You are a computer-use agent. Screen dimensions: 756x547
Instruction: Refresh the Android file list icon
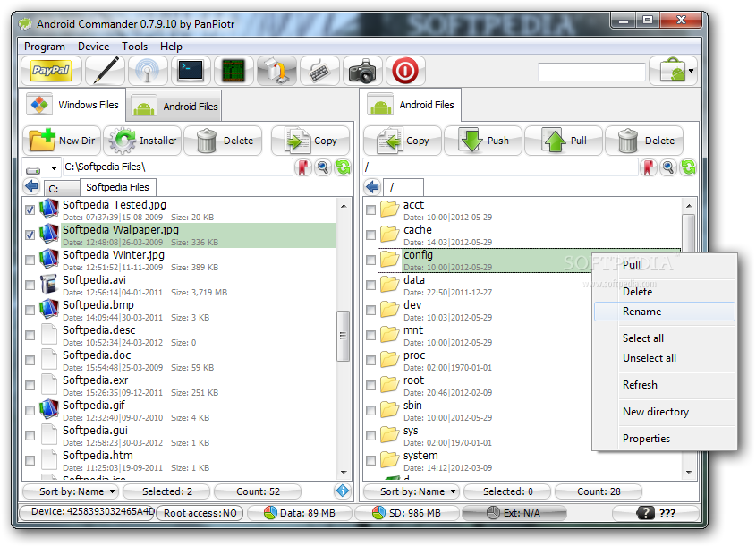point(689,167)
